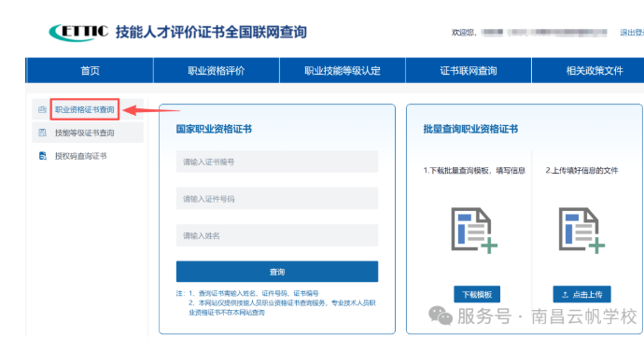Click the download template document icon
Viewport: 644px width, 337px height.
coord(473,231)
